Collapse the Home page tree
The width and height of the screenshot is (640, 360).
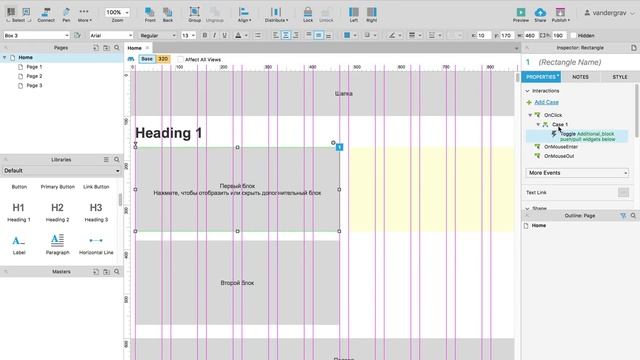click(4, 58)
